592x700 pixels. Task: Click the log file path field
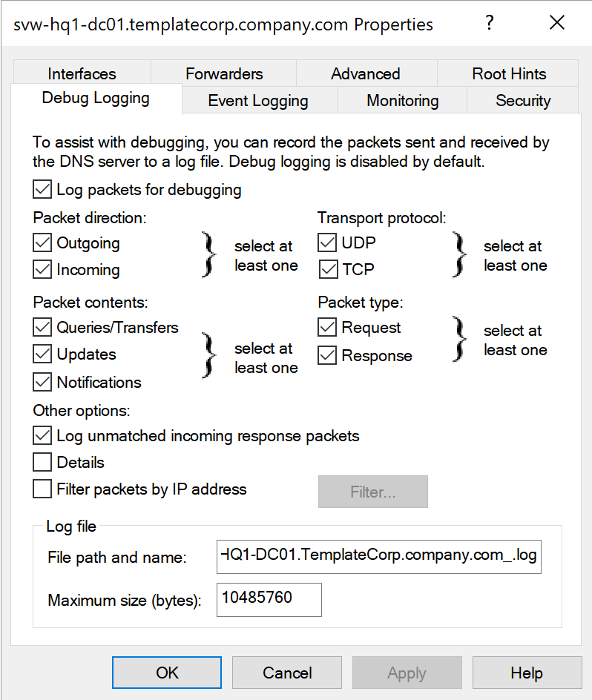(x=379, y=557)
